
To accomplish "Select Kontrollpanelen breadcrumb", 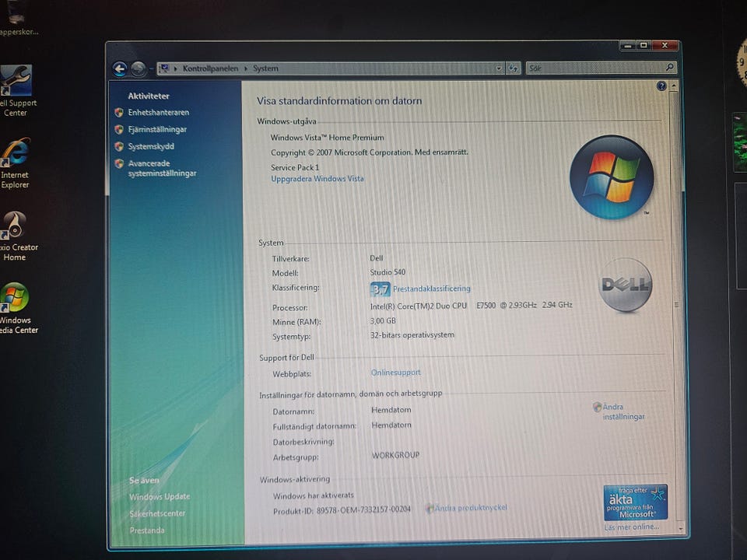I will click(210, 68).
